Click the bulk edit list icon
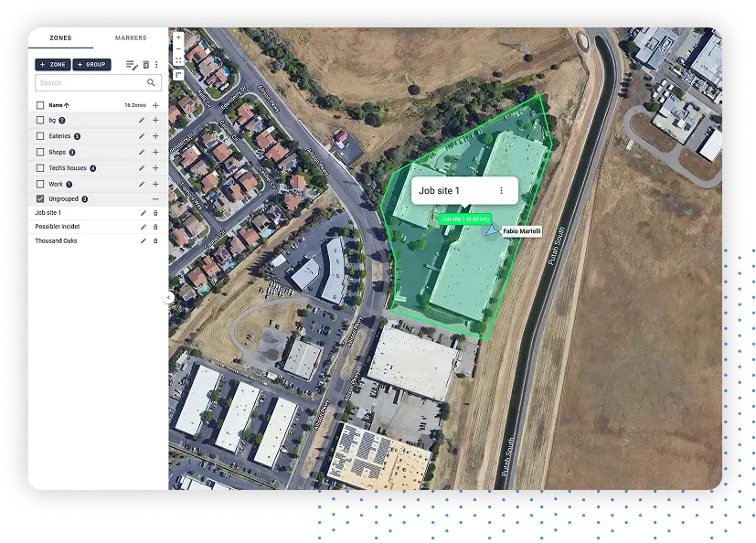Image resolution: width=756 pixels, height=543 pixels. pyautogui.click(x=132, y=65)
